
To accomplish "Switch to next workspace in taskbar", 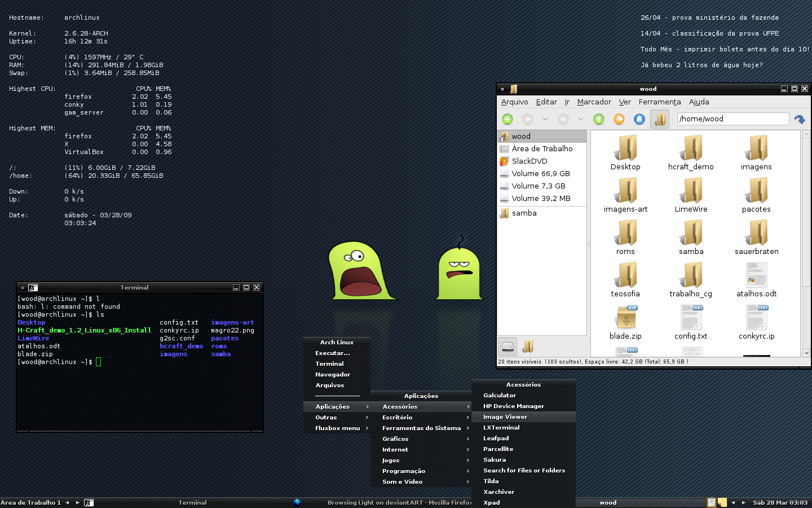I will pyautogui.click(x=77, y=502).
